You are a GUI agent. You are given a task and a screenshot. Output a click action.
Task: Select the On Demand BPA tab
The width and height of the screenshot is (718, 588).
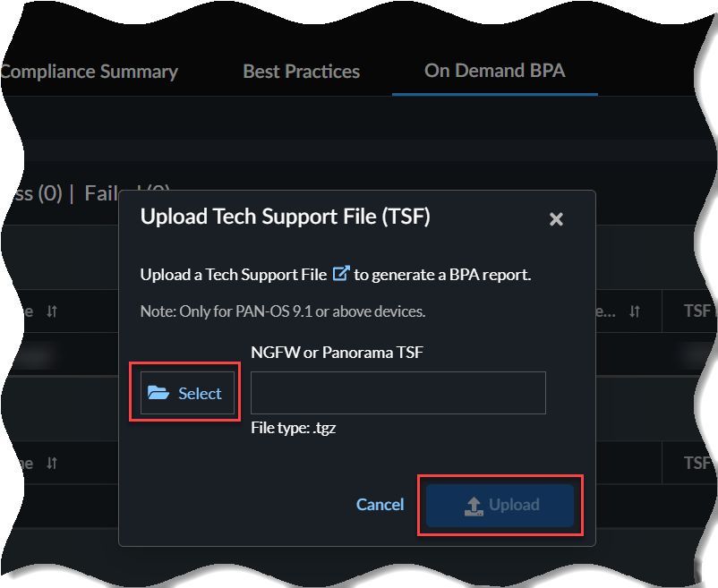pos(494,71)
